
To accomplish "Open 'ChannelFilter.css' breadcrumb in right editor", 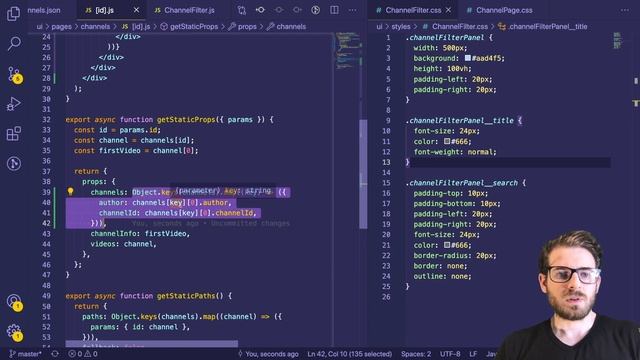I will [455, 27].
